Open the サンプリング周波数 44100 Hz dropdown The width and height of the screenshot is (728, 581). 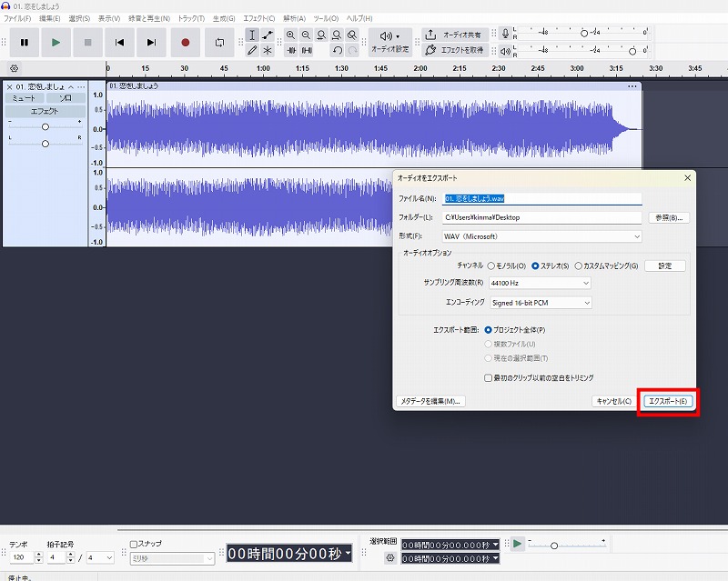(540, 283)
